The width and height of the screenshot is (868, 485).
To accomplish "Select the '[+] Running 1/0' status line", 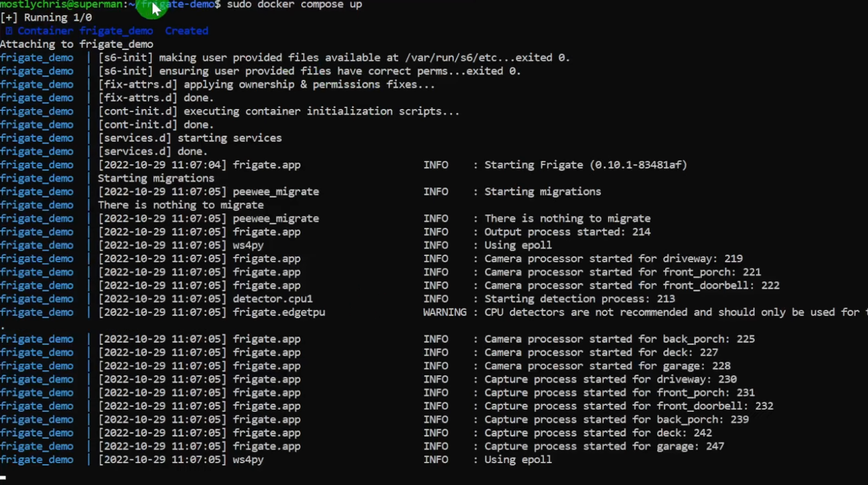I will click(x=46, y=17).
